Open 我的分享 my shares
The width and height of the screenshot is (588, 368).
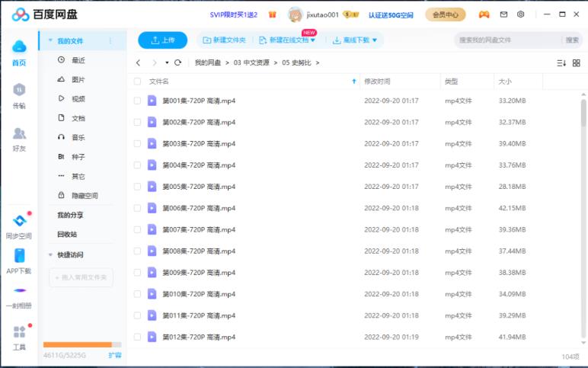tap(70, 215)
